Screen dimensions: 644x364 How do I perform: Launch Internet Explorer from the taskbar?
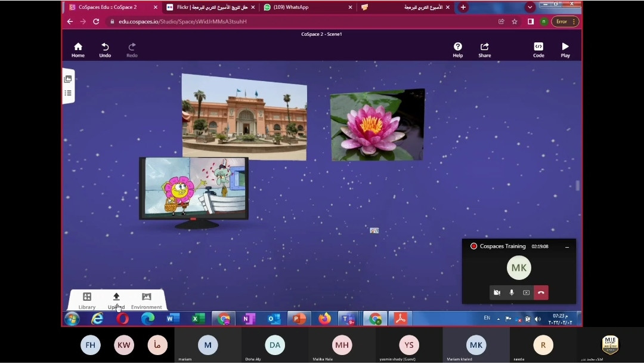click(x=97, y=319)
